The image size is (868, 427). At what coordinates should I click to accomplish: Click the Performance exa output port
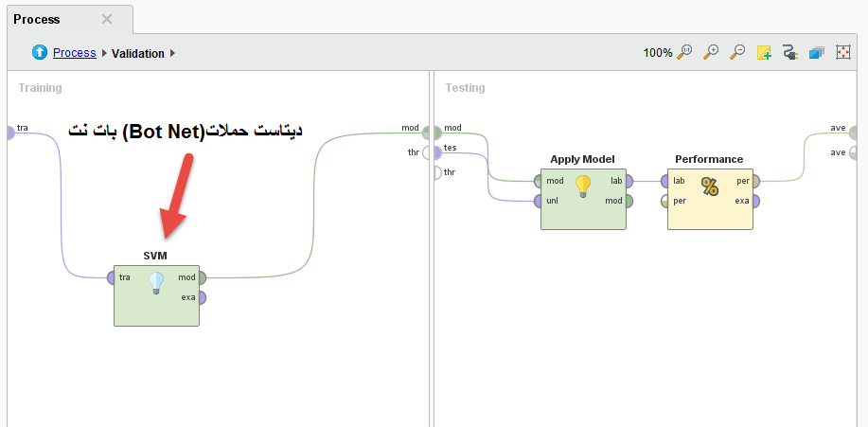tap(755, 201)
